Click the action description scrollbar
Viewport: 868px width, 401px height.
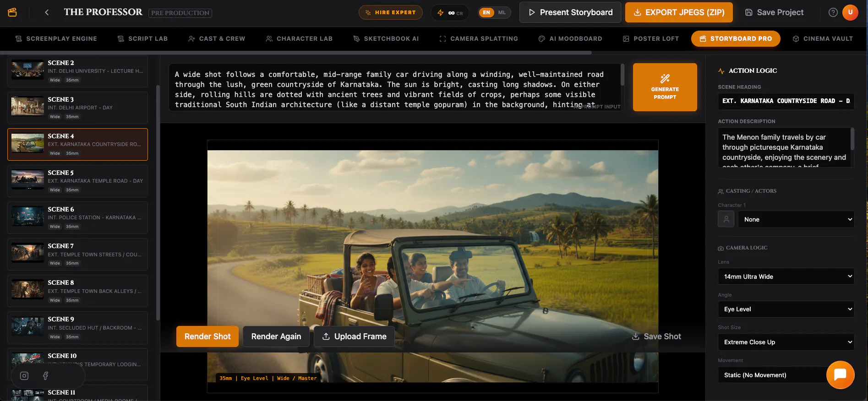tap(852, 139)
